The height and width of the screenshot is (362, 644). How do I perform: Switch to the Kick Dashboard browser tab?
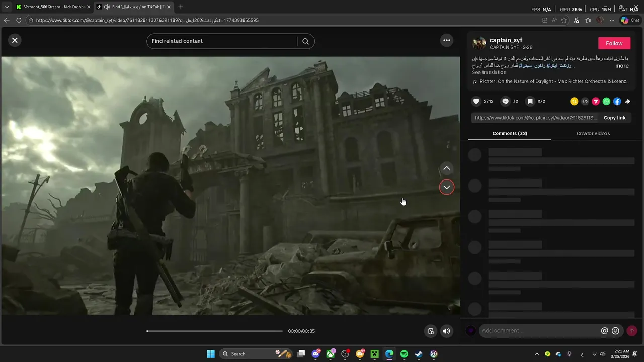(53, 7)
